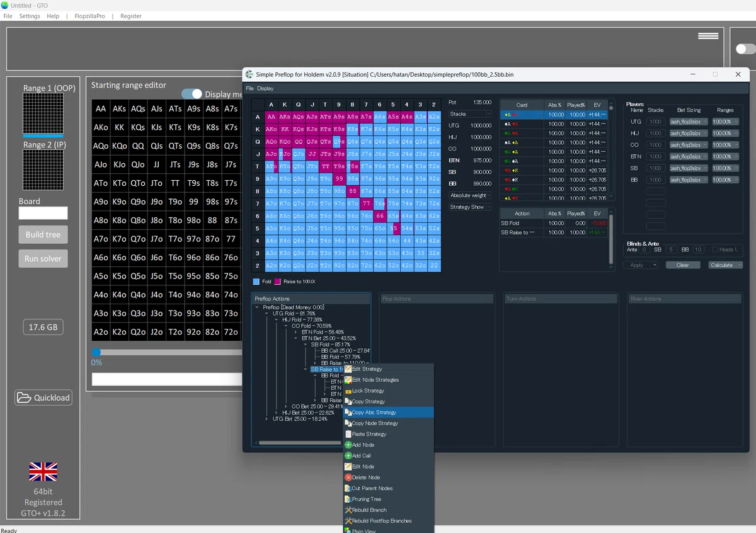Image resolution: width=756 pixels, height=533 pixels.
Task: Open the Display menu in Simple Preflop
Action: 265,88
